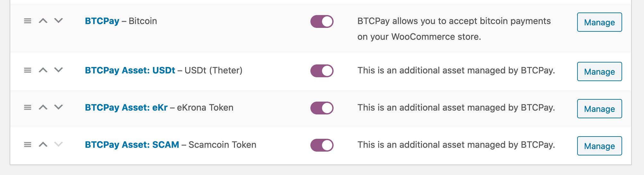Image resolution: width=644 pixels, height=175 pixels.
Task: Move BTCPay Asset: eKr down
Action: point(58,107)
